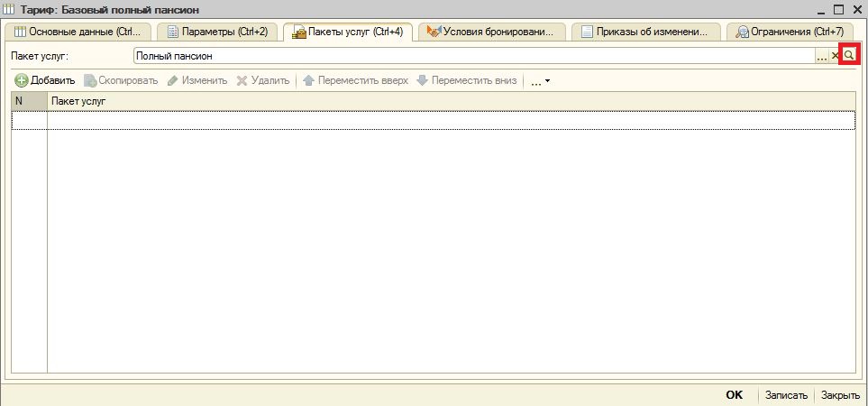Viewport: 868px width, 406px height.
Task: Select the Пакеты услуг (Ctrl+4) tab
Action: [347, 32]
